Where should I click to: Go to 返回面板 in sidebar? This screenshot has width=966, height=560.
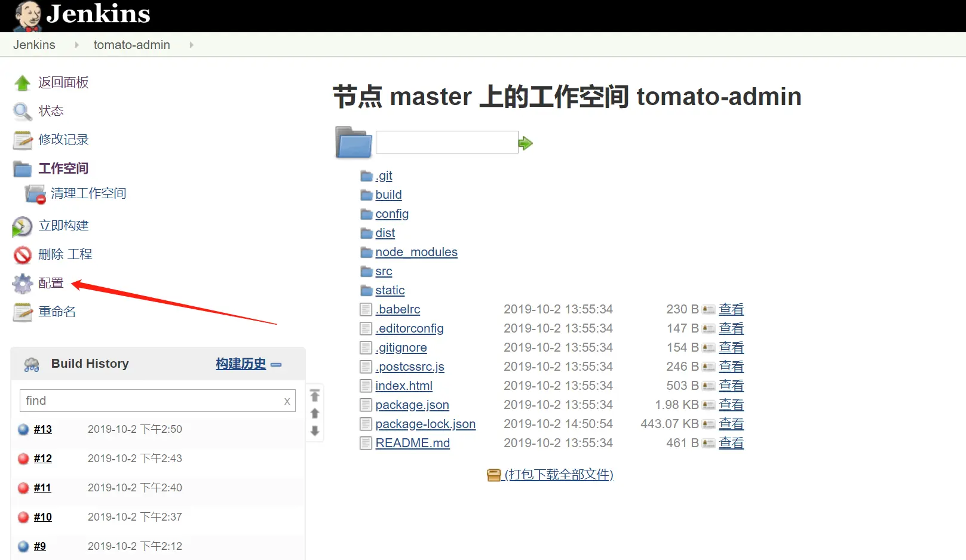(64, 82)
